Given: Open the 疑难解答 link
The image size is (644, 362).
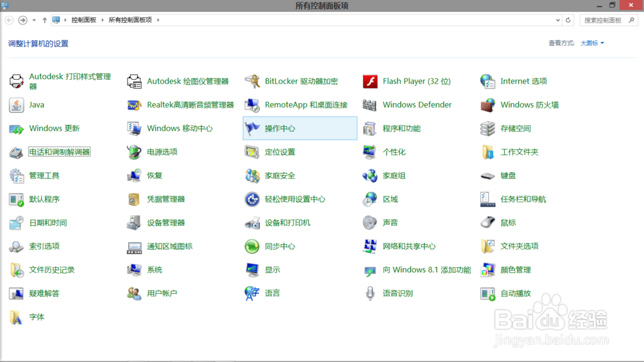Looking at the screenshot, I should click(44, 293).
